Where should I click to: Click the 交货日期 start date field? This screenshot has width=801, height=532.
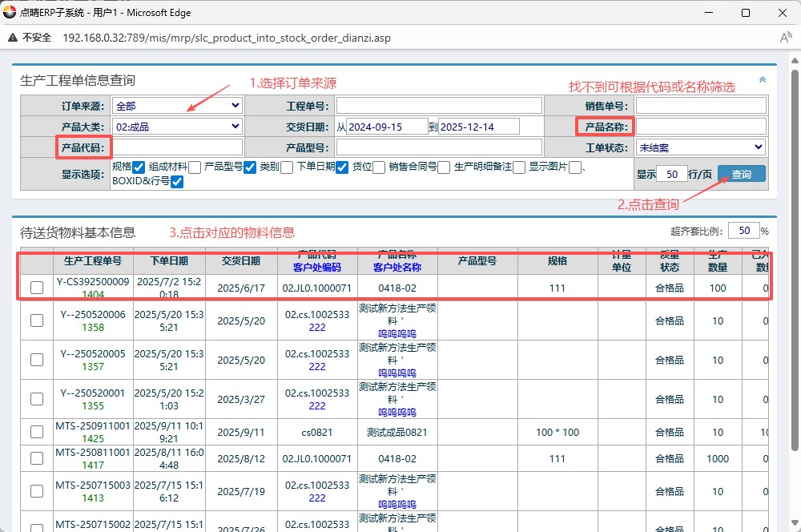tap(386, 127)
